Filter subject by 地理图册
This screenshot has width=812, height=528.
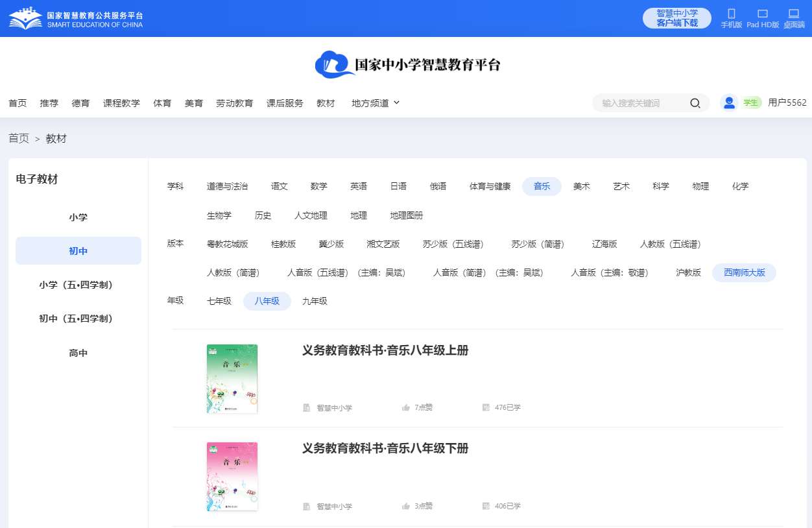[x=407, y=215]
